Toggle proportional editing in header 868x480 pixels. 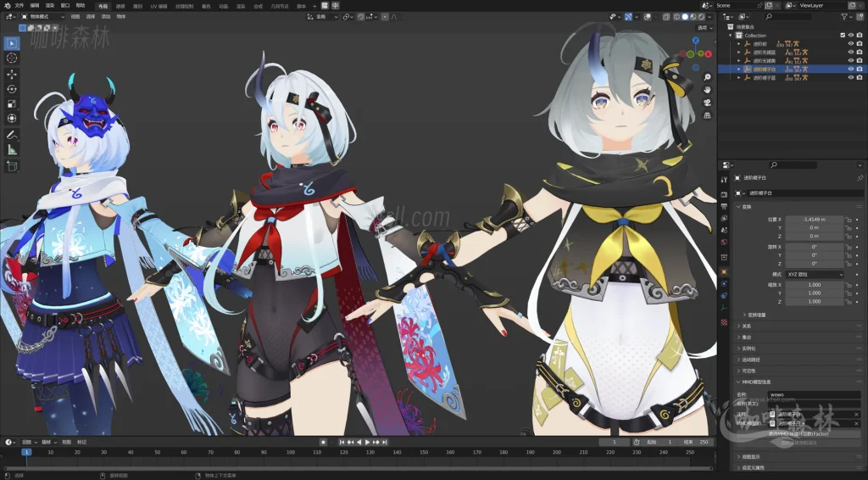coord(385,17)
